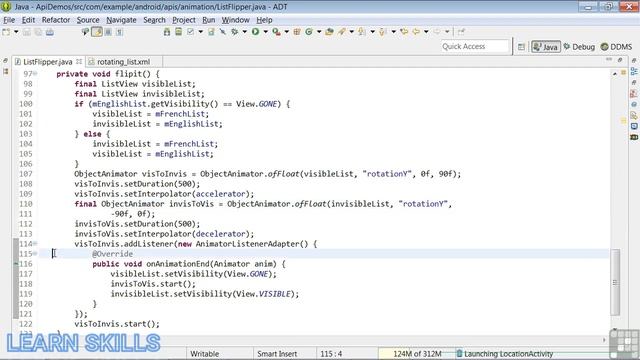Click the Run External Tools icon

(276, 32)
